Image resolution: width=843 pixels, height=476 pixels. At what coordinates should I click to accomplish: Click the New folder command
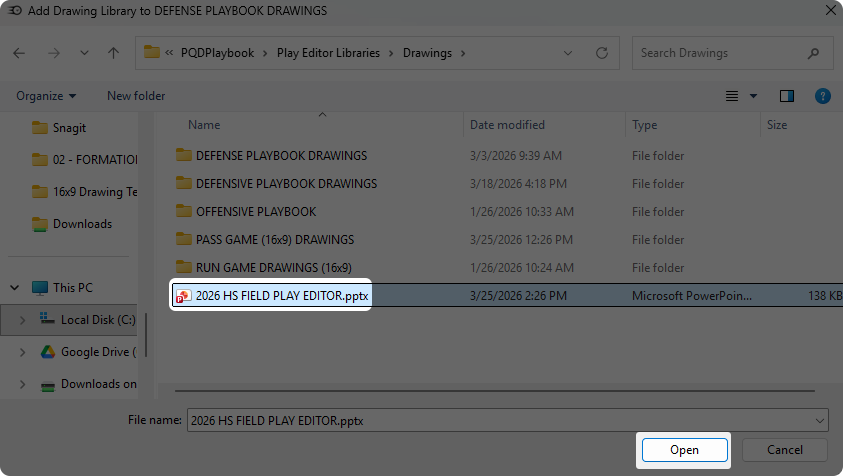(136, 96)
